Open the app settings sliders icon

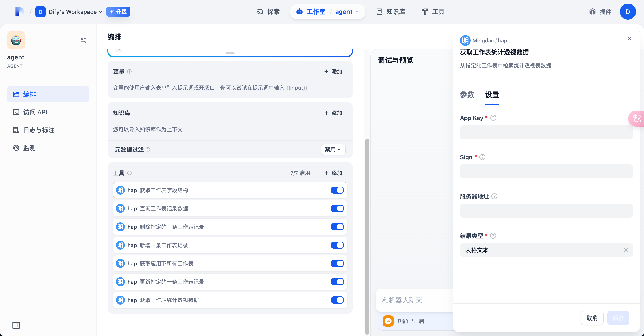[83, 40]
